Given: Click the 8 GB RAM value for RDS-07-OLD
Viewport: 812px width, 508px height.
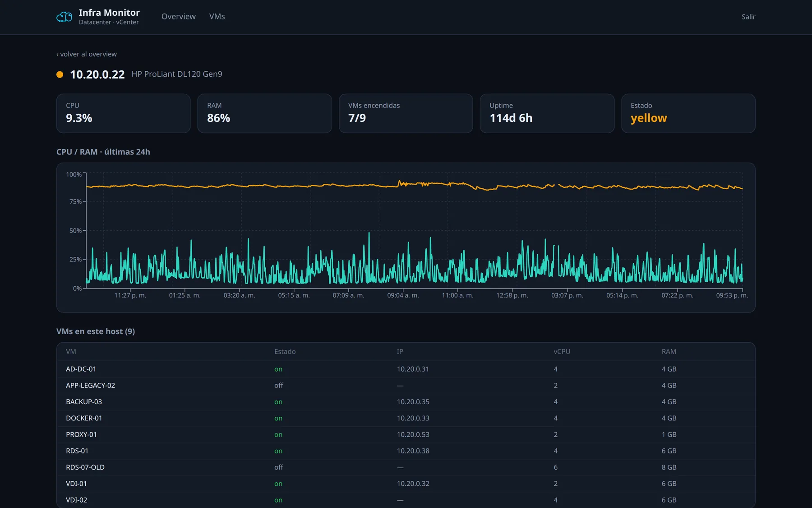Looking at the screenshot, I should pyautogui.click(x=669, y=467).
